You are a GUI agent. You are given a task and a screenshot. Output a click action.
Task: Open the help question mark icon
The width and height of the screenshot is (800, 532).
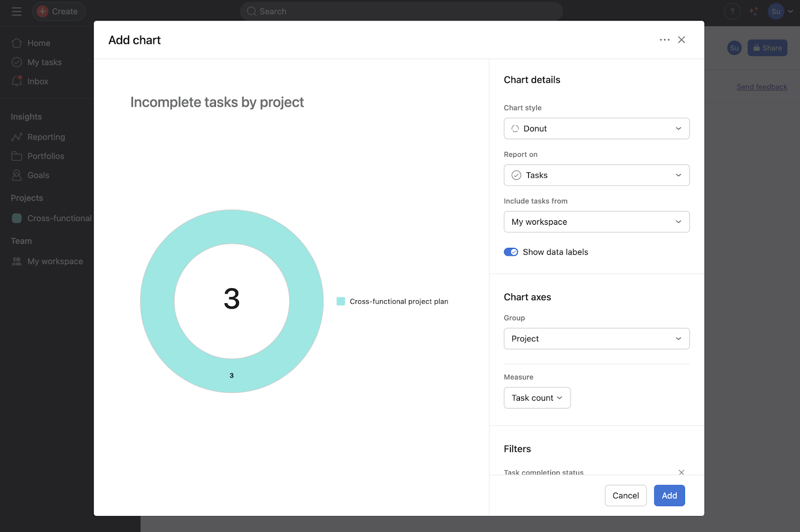[732, 11]
